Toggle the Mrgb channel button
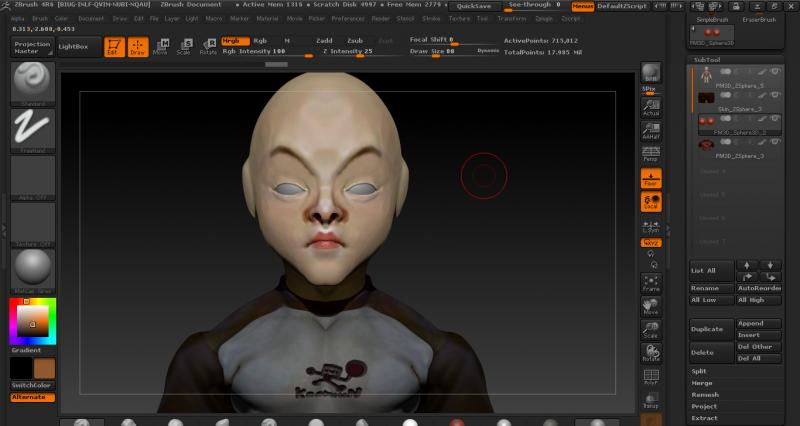800x426 pixels. click(235, 41)
